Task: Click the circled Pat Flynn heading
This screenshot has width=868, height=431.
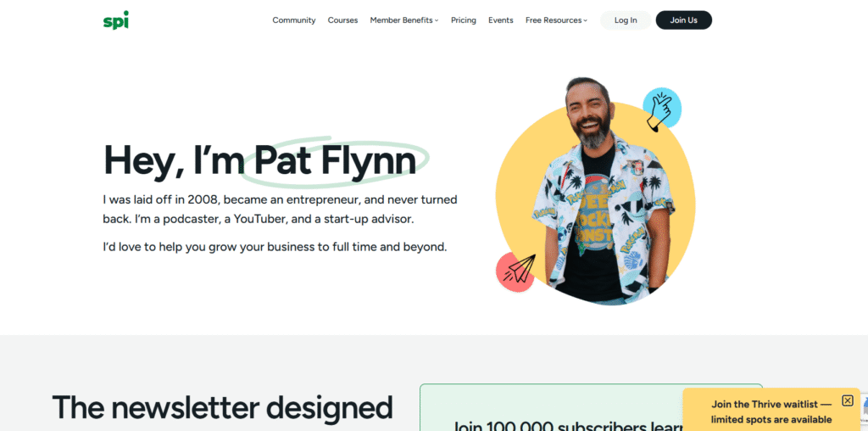Action: click(x=336, y=160)
